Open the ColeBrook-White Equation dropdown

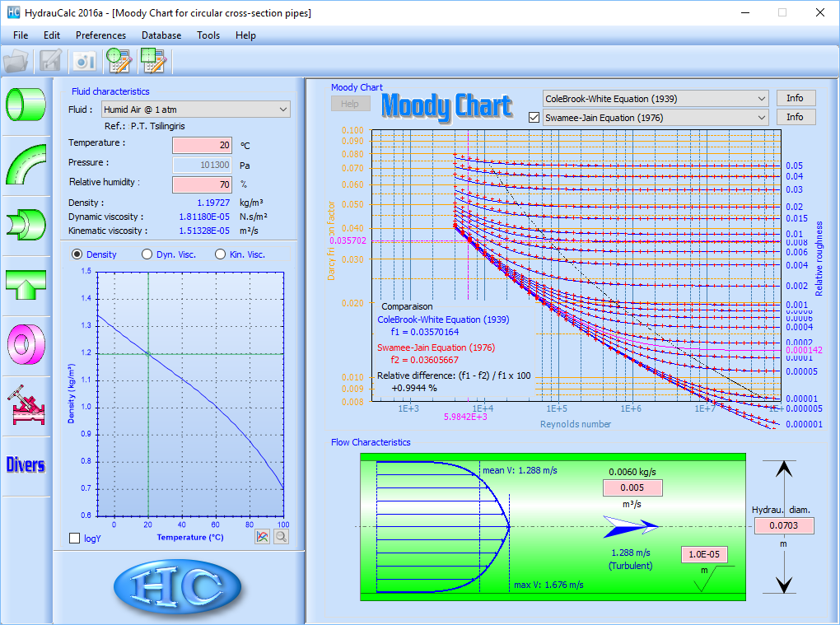click(x=655, y=99)
